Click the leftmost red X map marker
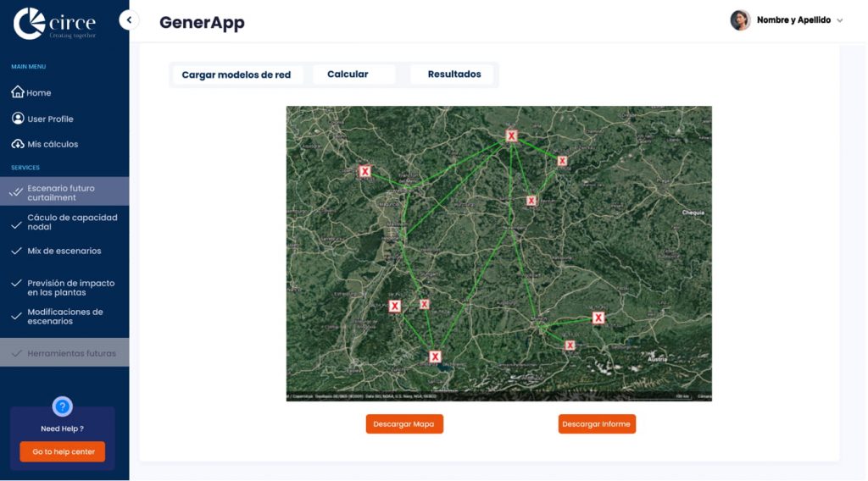The height and width of the screenshot is (481, 868). click(364, 171)
